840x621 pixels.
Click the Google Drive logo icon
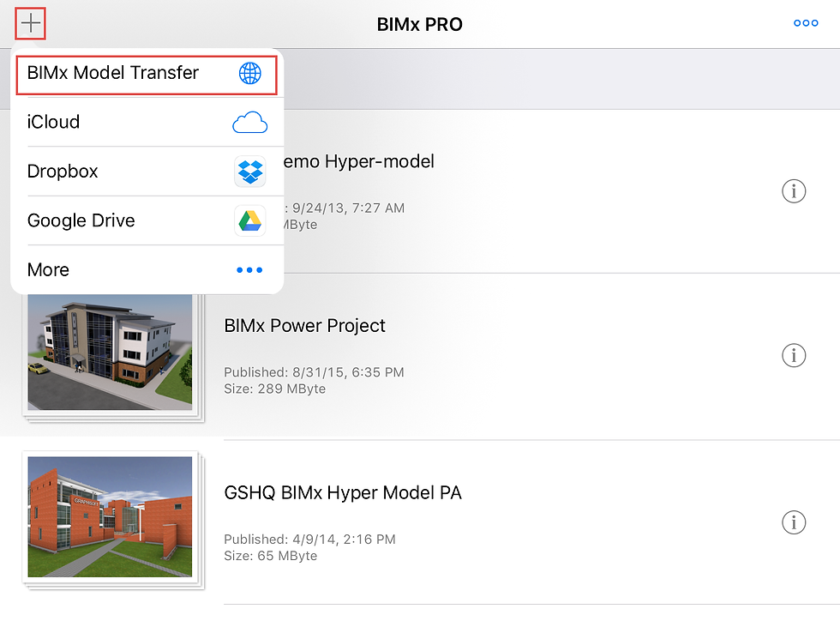[249, 221]
